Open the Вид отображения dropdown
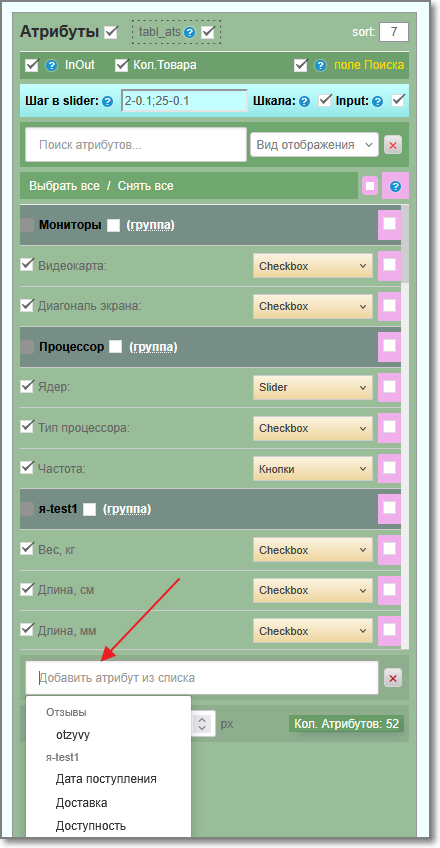Image resolution: width=440 pixels, height=848 pixels. pyautogui.click(x=314, y=145)
